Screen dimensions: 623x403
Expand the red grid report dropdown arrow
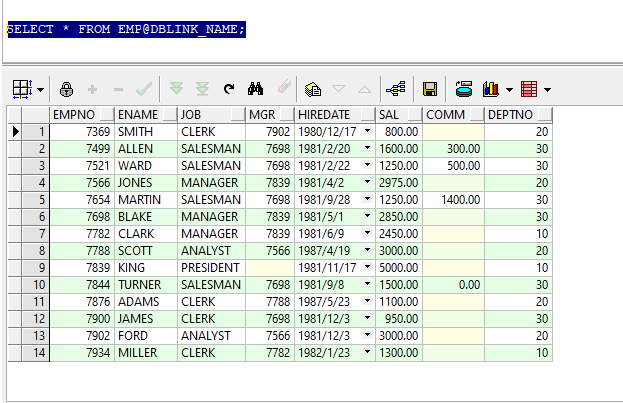click(x=548, y=90)
